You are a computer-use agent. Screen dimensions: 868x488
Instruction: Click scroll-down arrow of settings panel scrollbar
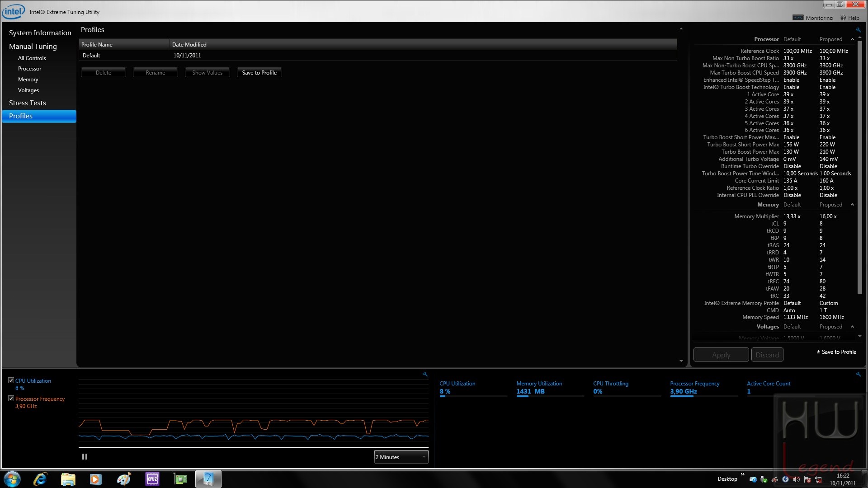[x=860, y=336]
